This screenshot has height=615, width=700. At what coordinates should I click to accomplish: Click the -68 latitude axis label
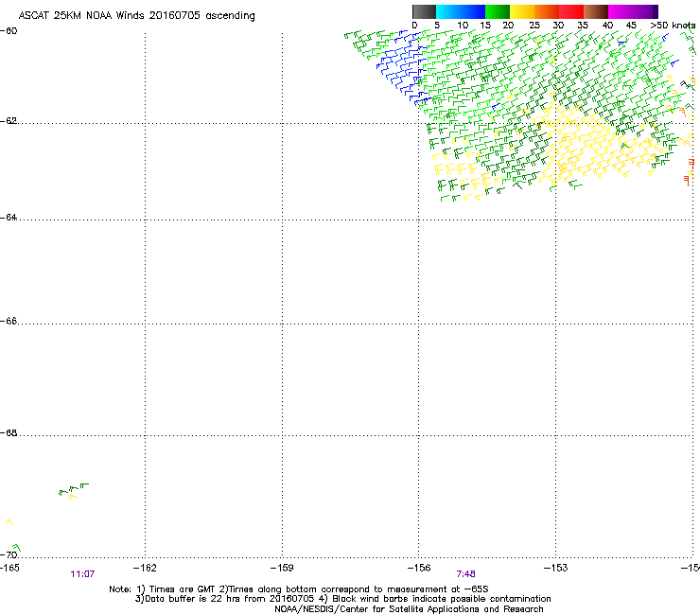click(x=9, y=433)
